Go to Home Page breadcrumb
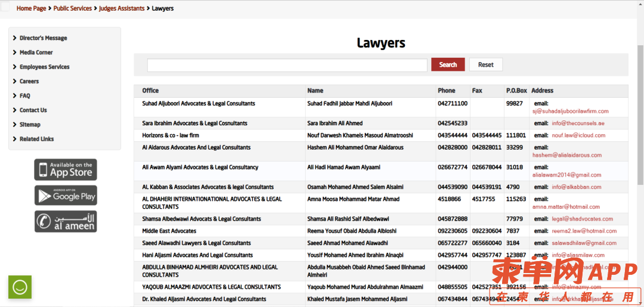The height and width of the screenshot is (307, 644). [31, 8]
